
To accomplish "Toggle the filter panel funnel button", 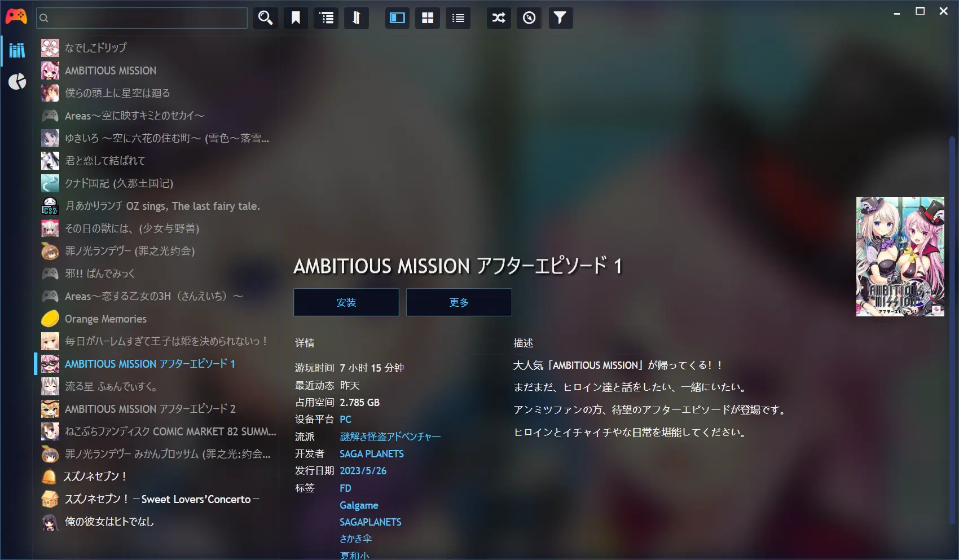I will (560, 18).
